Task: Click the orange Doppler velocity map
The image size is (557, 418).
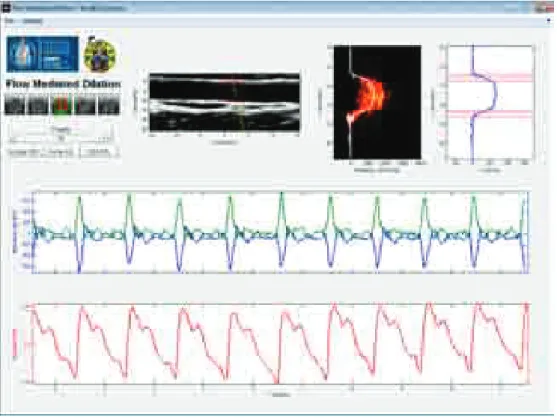Action: point(377,102)
